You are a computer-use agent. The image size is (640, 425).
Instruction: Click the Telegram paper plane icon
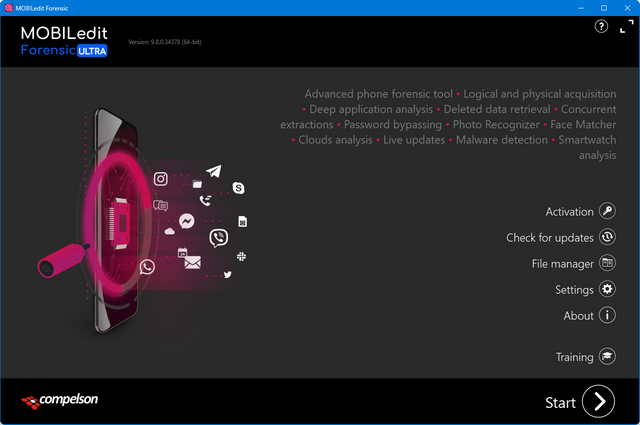pyautogui.click(x=214, y=171)
